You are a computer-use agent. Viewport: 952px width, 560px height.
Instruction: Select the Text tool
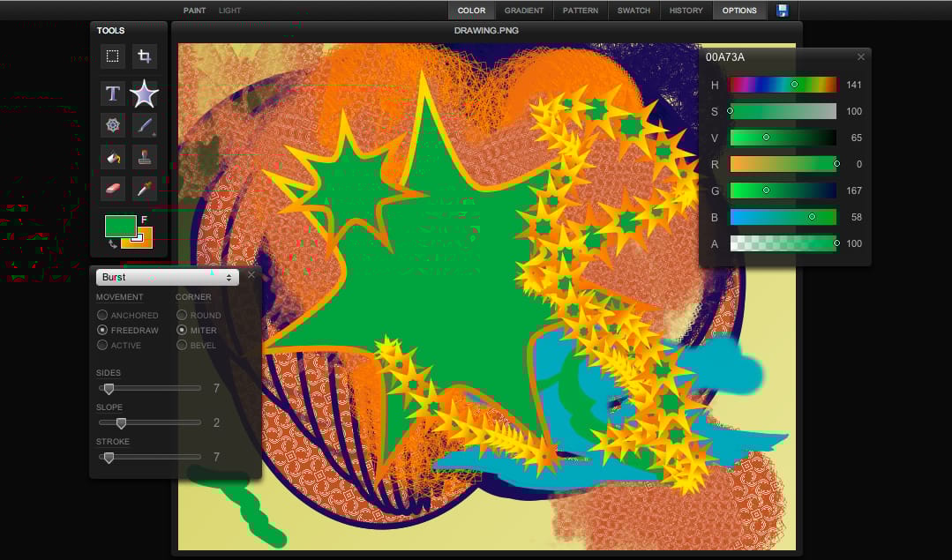point(112,93)
